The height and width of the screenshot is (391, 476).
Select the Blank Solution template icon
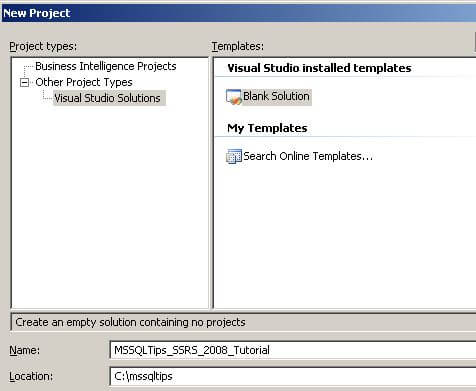click(x=233, y=97)
